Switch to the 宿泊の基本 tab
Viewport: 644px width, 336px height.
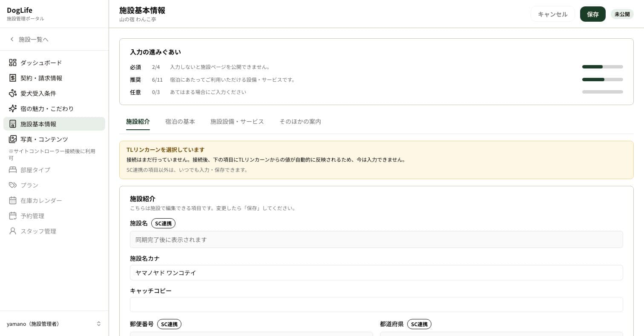[x=180, y=122]
